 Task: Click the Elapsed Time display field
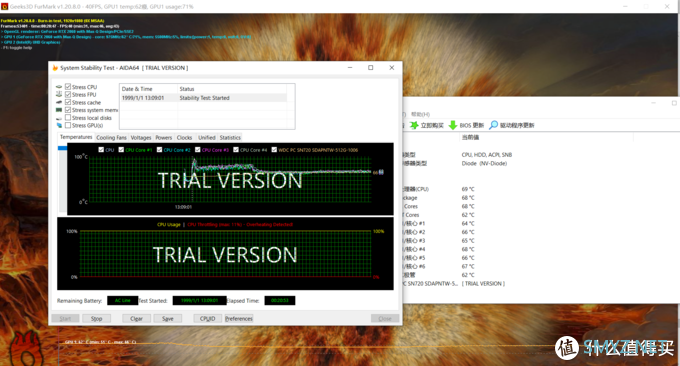click(280, 301)
